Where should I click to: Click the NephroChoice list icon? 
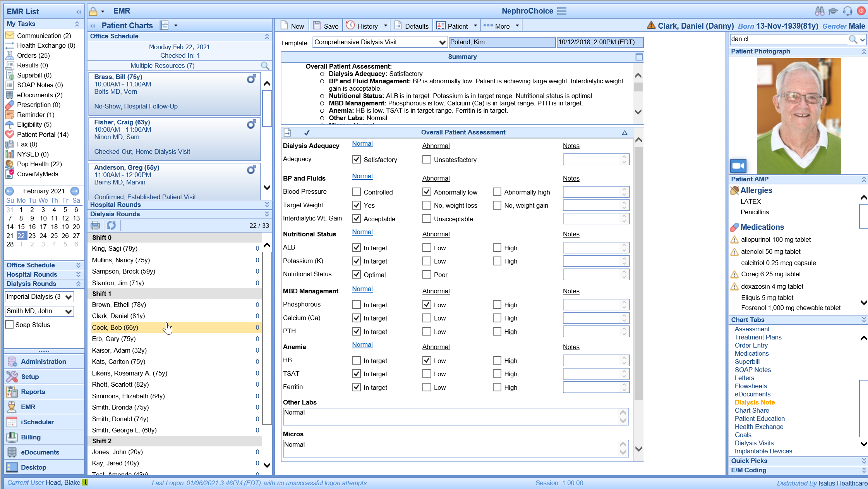562,11
